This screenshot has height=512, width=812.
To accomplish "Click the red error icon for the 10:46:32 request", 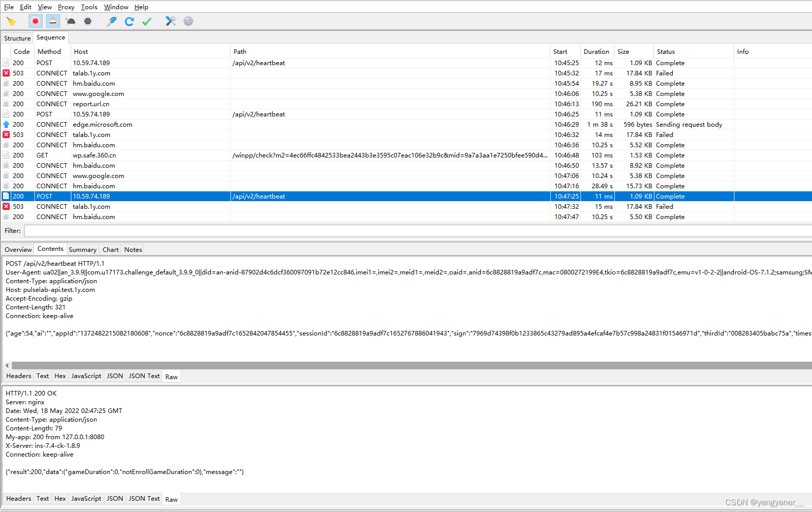I will [x=6, y=134].
